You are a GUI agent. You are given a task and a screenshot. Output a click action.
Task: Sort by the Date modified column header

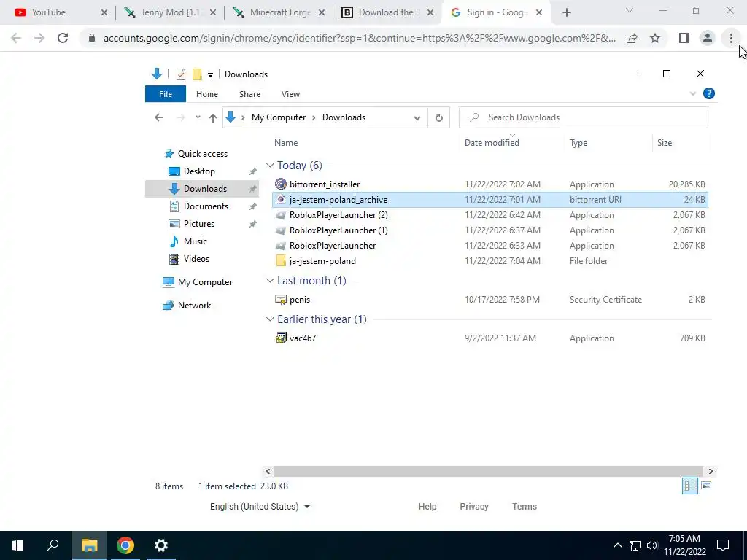[x=492, y=143]
